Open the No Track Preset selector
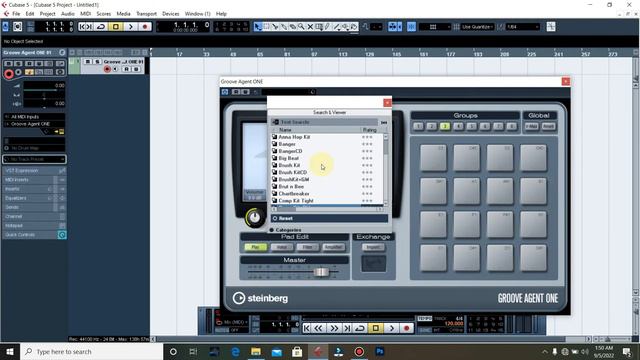The image size is (640, 360). pyautogui.click(x=34, y=159)
